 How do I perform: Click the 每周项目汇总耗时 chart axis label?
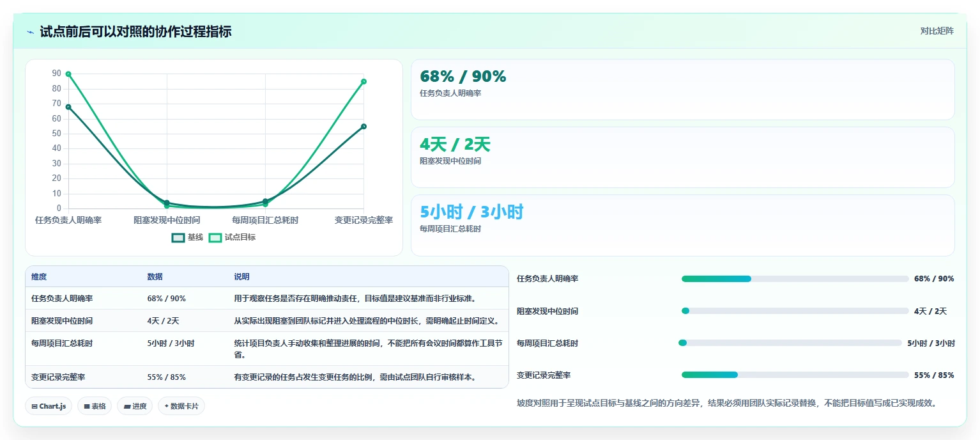[x=265, y=220]
